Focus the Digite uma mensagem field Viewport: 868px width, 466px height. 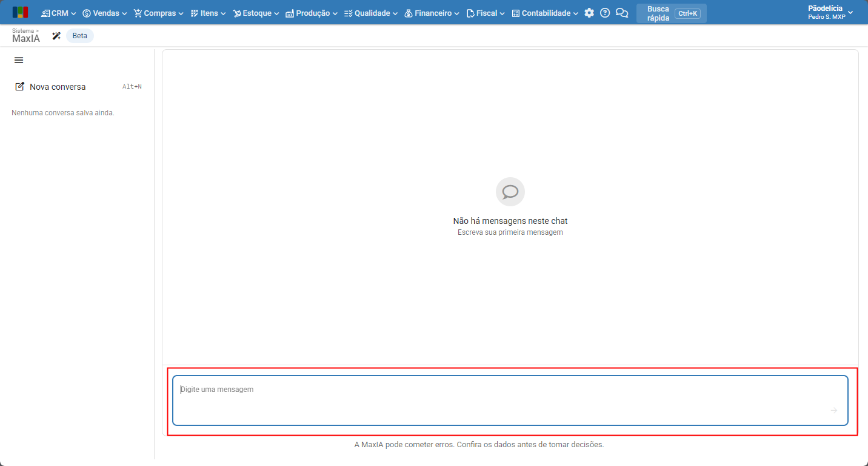pos(510,400)
